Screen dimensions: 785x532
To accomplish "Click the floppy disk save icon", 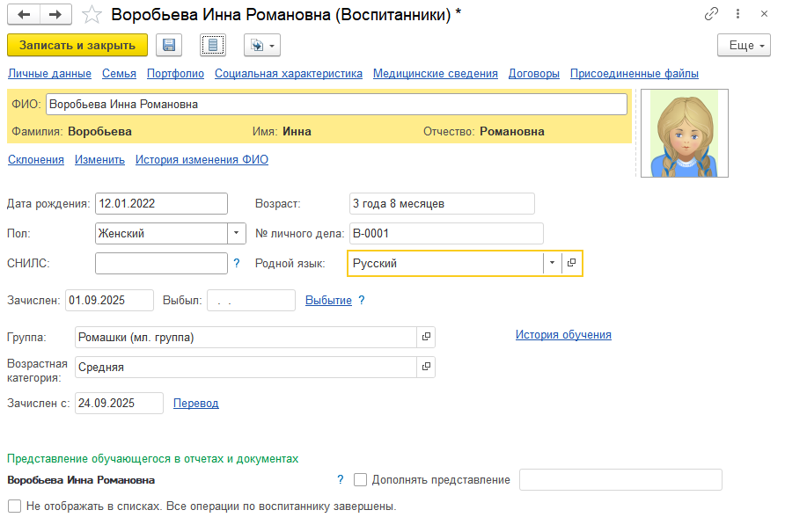I will tap(168, 45).
